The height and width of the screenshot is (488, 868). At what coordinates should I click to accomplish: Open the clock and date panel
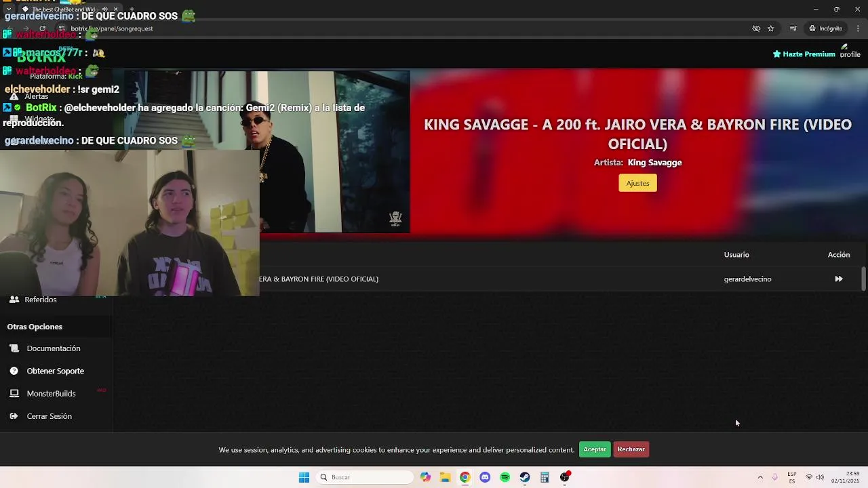(845, 477)
